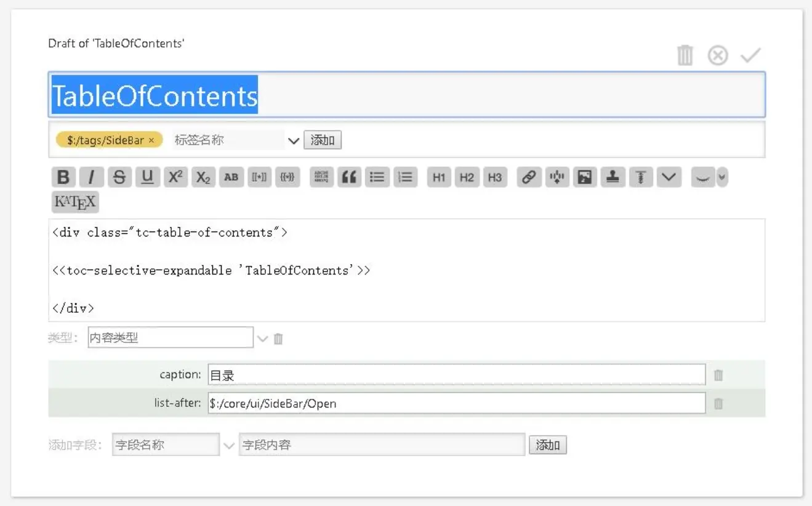Click the KaTeX toolbar button
This screenshot has width=812, height=506.
(x=75, y=202)
